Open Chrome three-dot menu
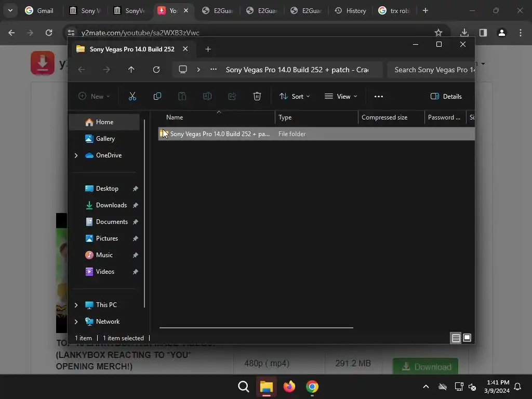The height and width of the screenshot is (399, 532). (x=521, y=33)
